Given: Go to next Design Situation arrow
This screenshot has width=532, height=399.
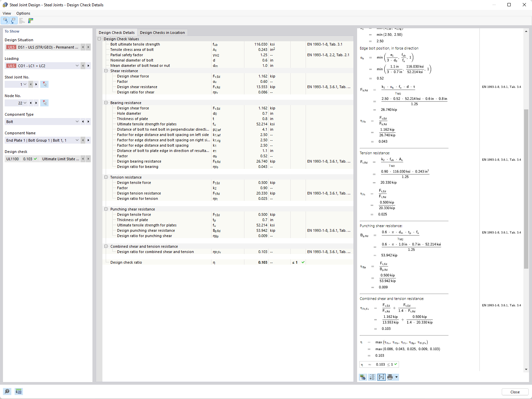Looking at the screenshot, I should tap(88, 47).
